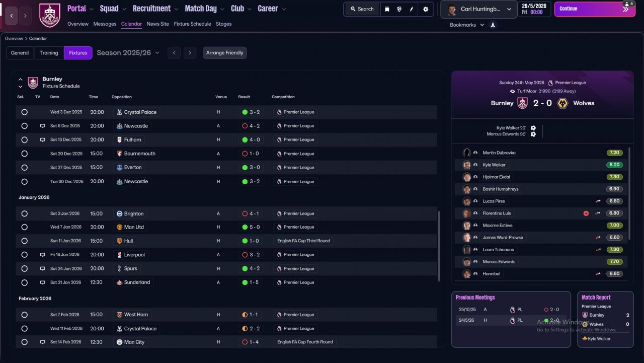Viewport: 644px width, 363px height.
Task: Select the Everton fixture radio button
Action: 24,167
